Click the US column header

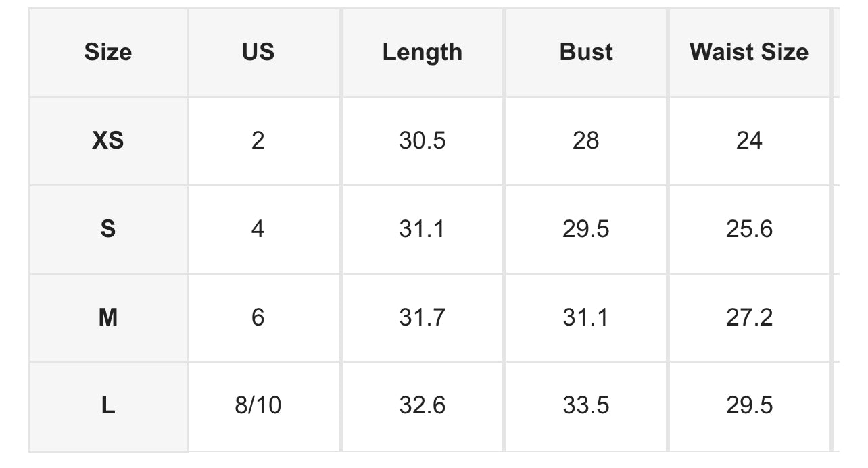(x=258, y=52)
